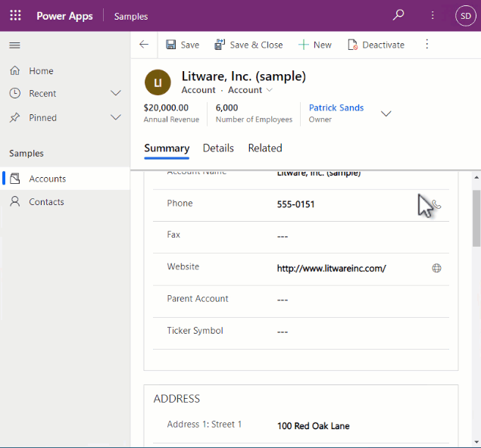Expand the Recent chevron
Screen dimensions: 481x448
pyautogui.click(x=116, y=93)
